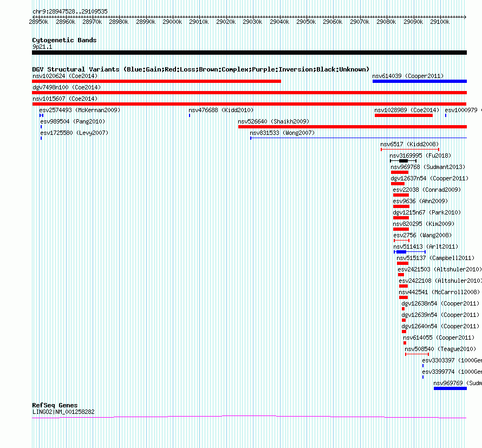The image size is (482, 448).
Task: Open variant dgv12637n54 (Cooper2011)
Action: click(x=429, y=178)
